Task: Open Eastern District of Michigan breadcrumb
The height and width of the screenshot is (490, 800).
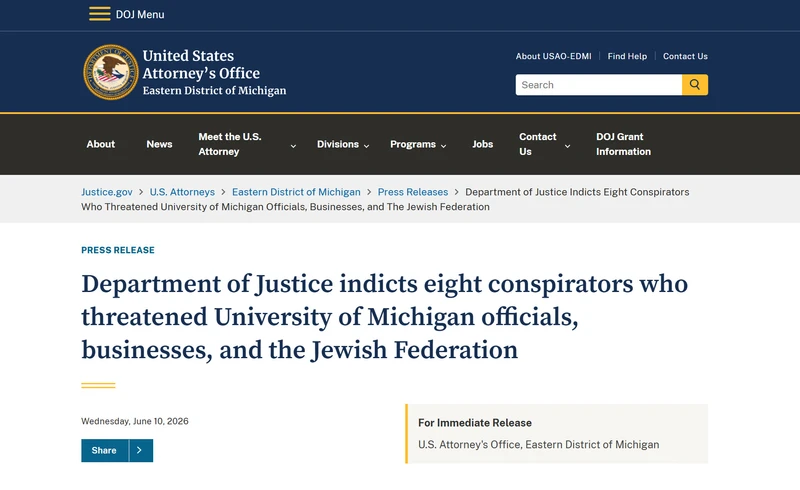Action: coord(296,192)
